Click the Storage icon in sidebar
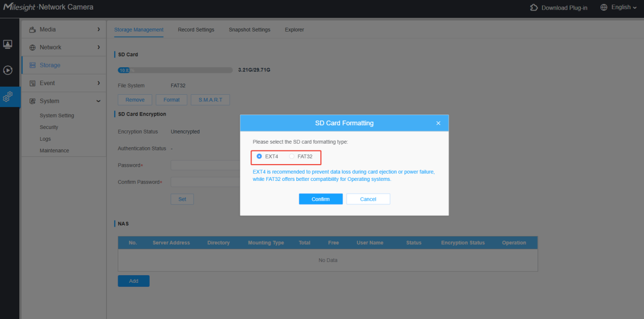This screenshot has width=644, height=319. (33, 65)
